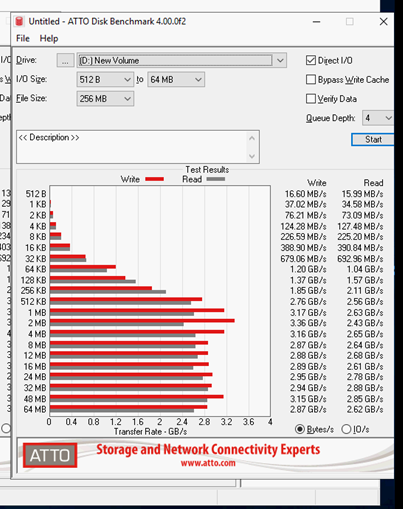Click the description box scroll down arrow
Viewport: 403px width, 509px height.
click(252, 156)
